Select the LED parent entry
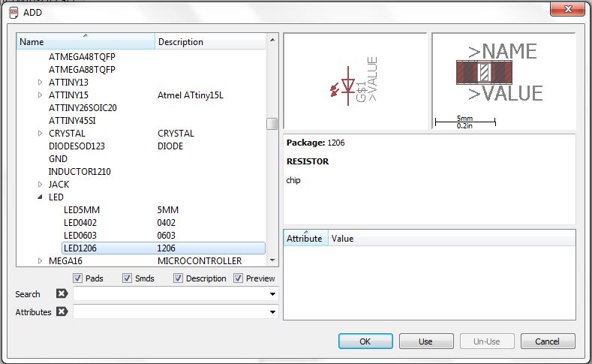Screen dimensions: 592x364 pos(56,197)
